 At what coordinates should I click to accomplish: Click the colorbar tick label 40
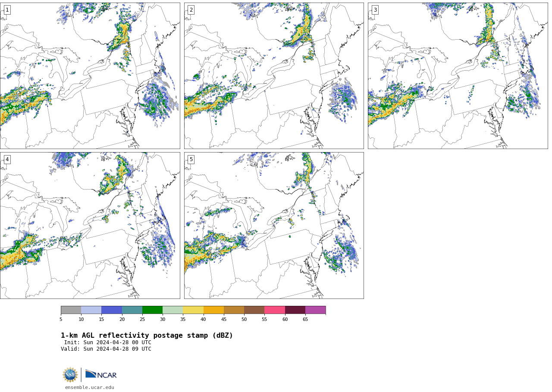coord(204,319)
